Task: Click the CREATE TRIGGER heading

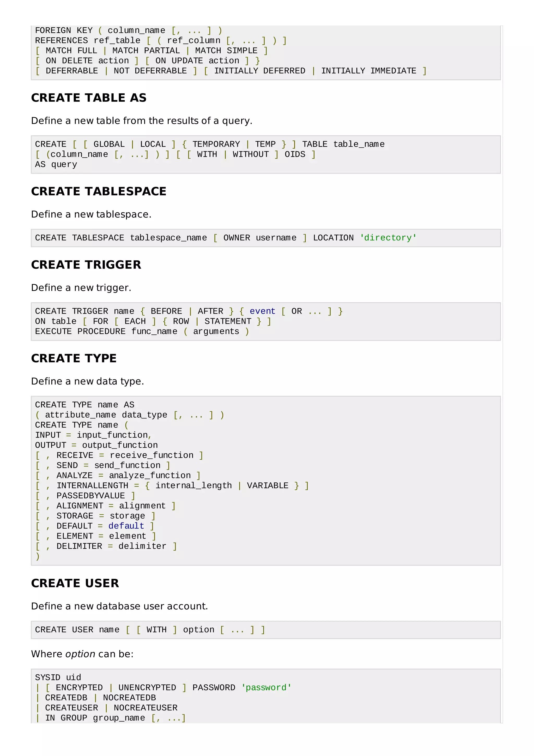Action: tap(86, 265)
